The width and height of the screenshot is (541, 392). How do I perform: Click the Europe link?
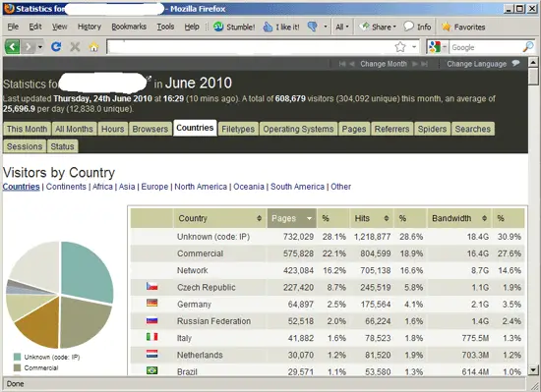pyautogui.click(x=154, y=187)
